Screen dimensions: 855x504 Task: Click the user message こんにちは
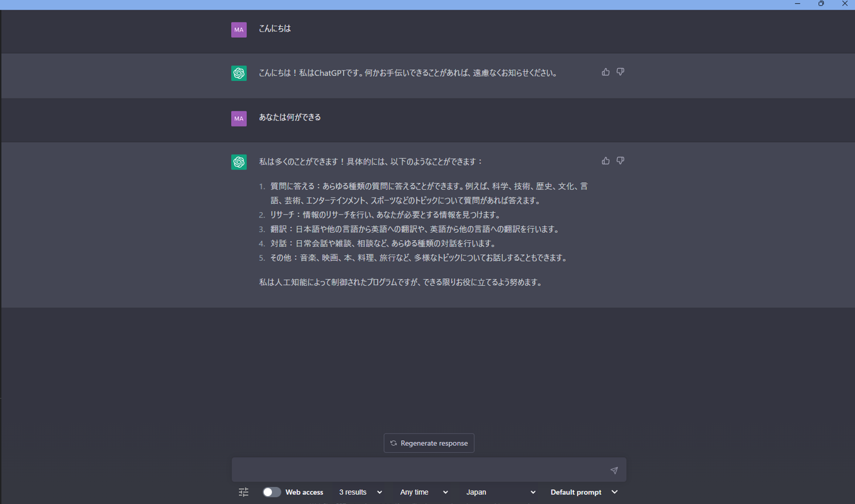pyautogui.click(x=275, y=29)
